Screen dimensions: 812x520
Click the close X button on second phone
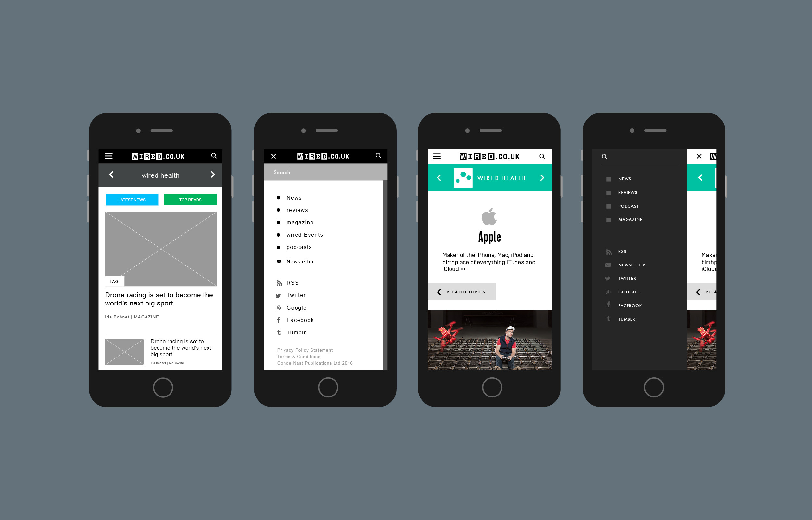click(x=273, y=156)
